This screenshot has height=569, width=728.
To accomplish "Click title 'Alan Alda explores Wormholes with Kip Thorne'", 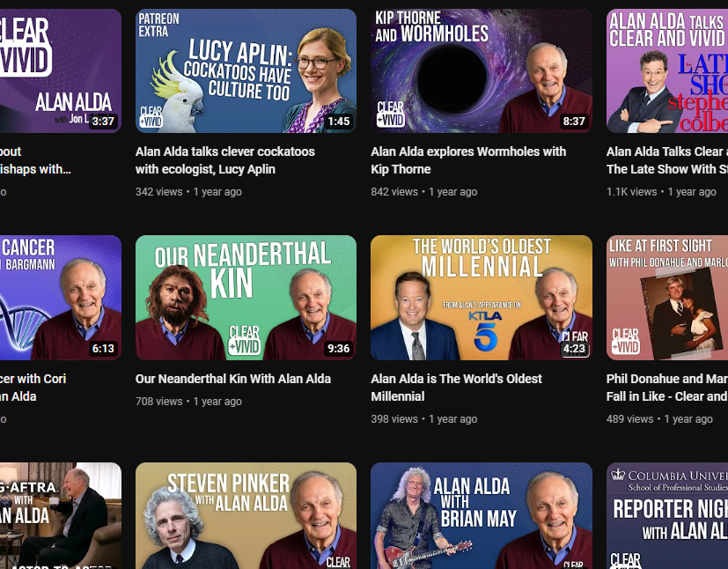I will [468, 160].
